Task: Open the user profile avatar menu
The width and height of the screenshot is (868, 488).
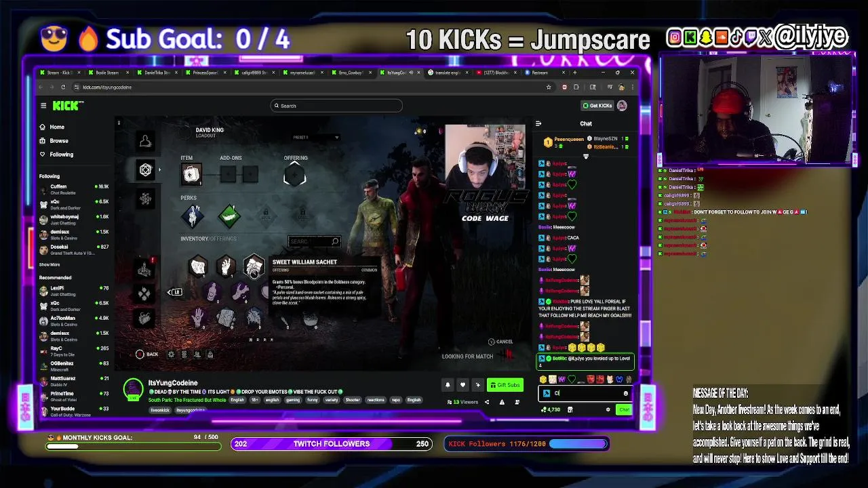Action: (622, 106)
